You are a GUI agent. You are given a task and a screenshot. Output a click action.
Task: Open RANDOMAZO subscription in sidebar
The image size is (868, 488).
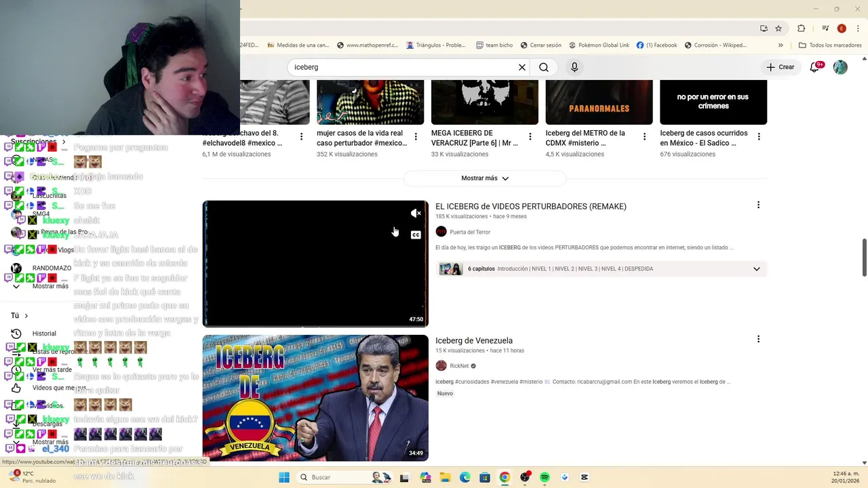click(41, 268)
